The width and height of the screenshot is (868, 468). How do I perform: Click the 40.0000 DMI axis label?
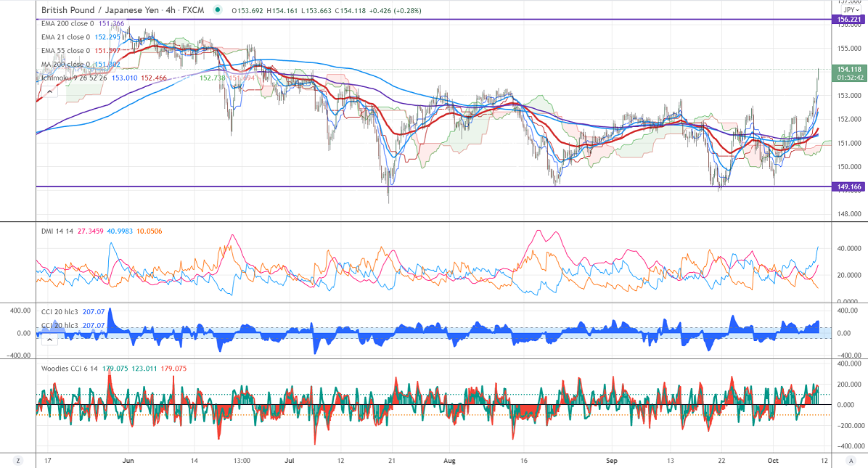849,249
